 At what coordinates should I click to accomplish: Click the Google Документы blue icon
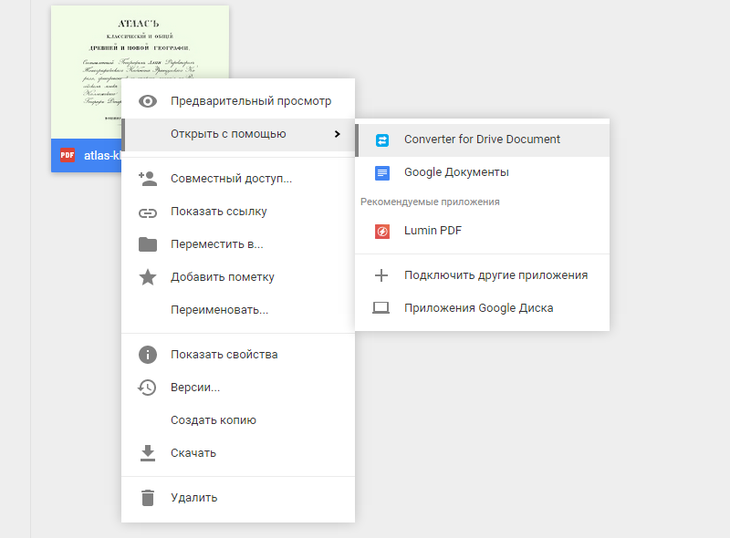(382, 172)
